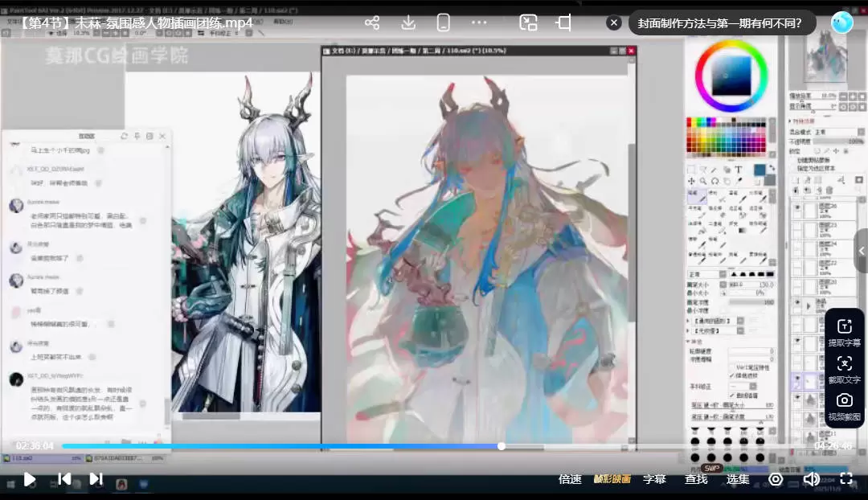Select the highlighted 铅笔 pencil brush
The width and height of the screenshot is (868, 500).
[696, 195]
